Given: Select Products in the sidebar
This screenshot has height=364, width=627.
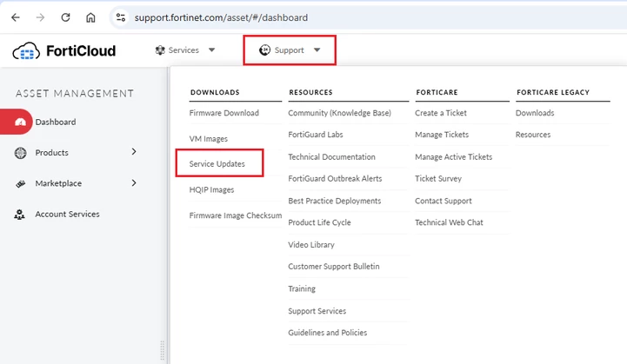Looking at the screenshot, I should tap(51, 153).
